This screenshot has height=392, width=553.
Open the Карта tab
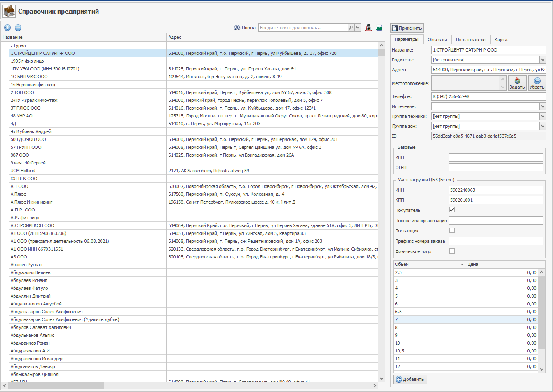pyautogui.click(x=501, y=40)
